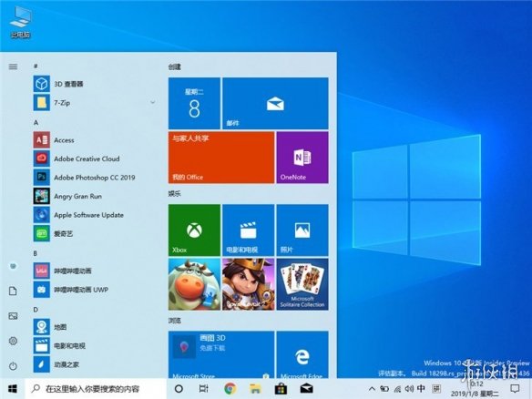This screenshot has width=532, height=399.
Task: Open Movies & TV in app list (电影和电视)
Action: point(92,346)
